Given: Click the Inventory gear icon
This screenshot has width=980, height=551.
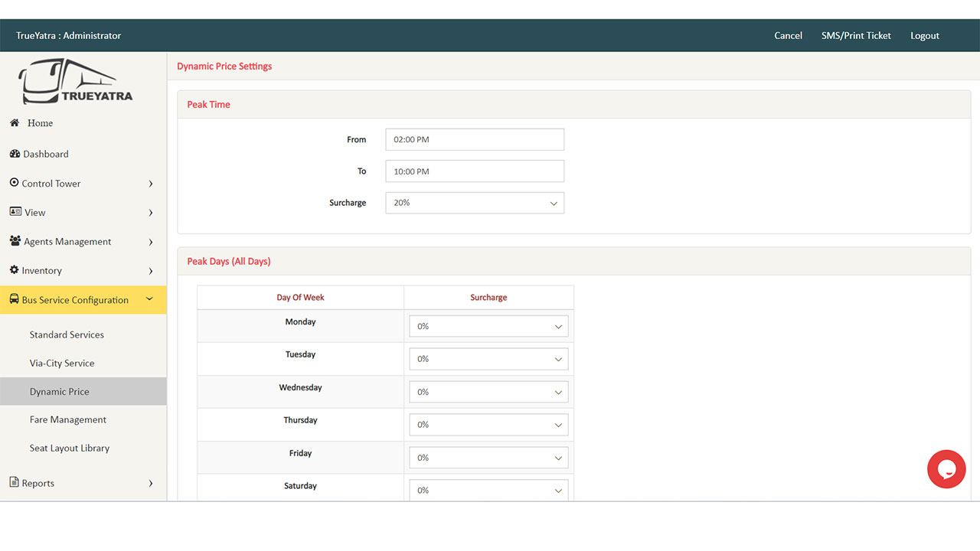Looking at the screenshot, I should [x=15, y=270].
